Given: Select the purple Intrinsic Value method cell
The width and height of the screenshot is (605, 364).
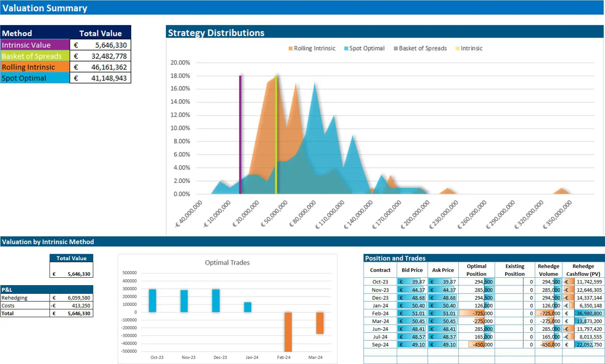Looking at the screenshot, I should [x=35, y=45].
